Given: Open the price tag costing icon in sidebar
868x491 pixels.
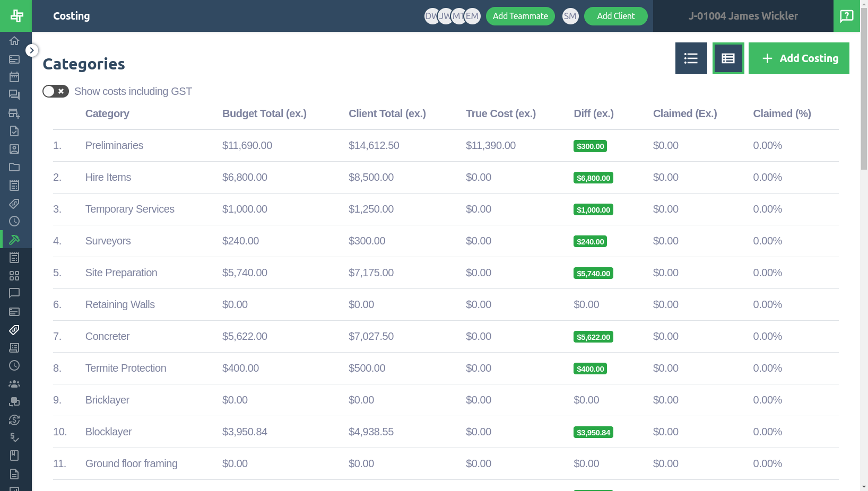Looking at the screenshot, I should click(x=14, y=330).
